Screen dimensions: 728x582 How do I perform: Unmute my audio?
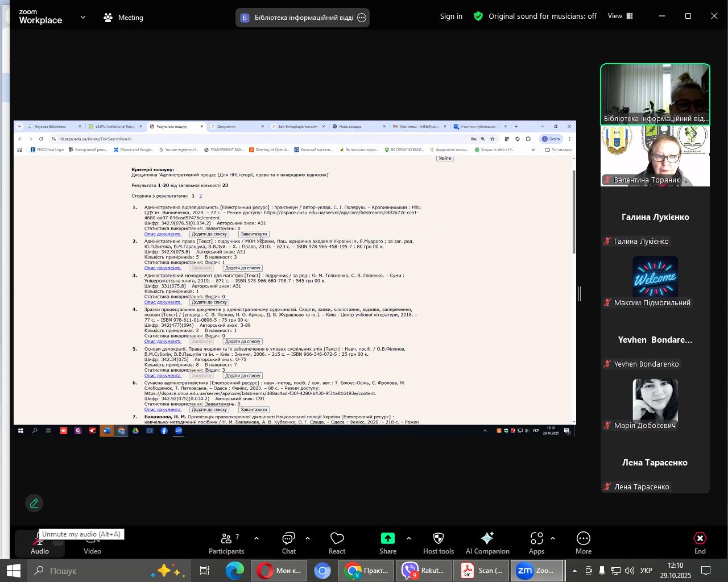[39, 544]
